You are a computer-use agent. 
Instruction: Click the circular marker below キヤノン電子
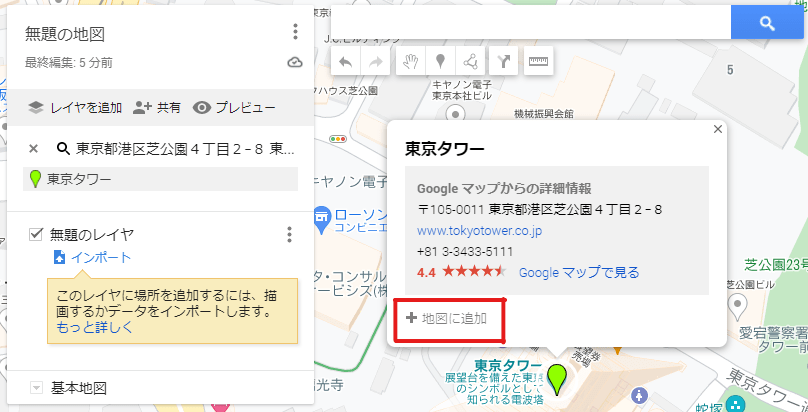point(456,113)
